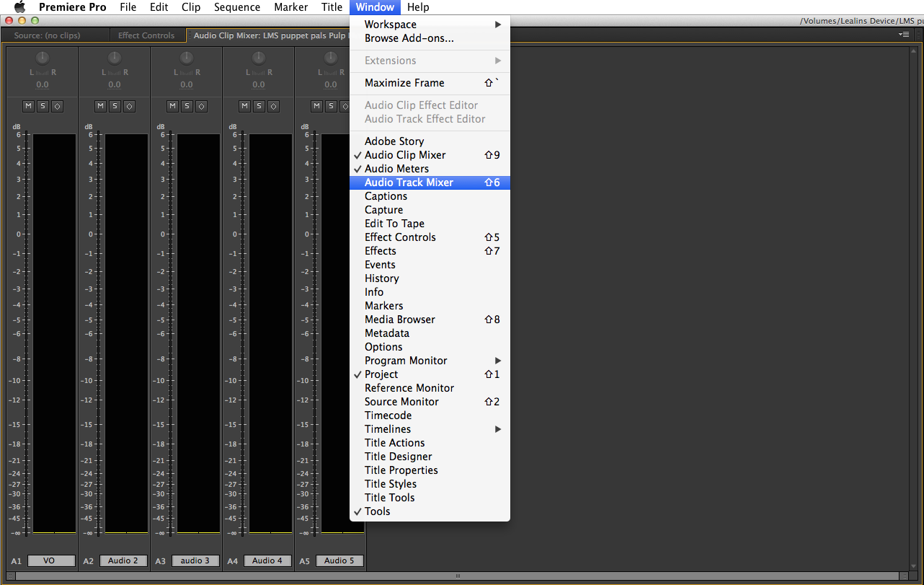This screenshot has height=585, width=924.
Task: Select the Audio Clip Mixer tab
Action: (268, 35)
